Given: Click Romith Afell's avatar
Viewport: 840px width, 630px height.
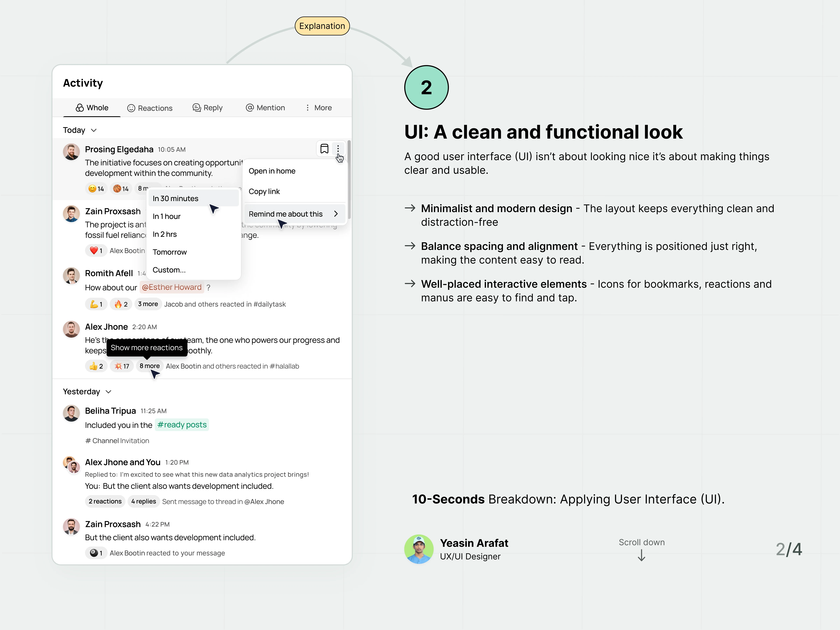Looking at the screenshot, I should point(71,276).
